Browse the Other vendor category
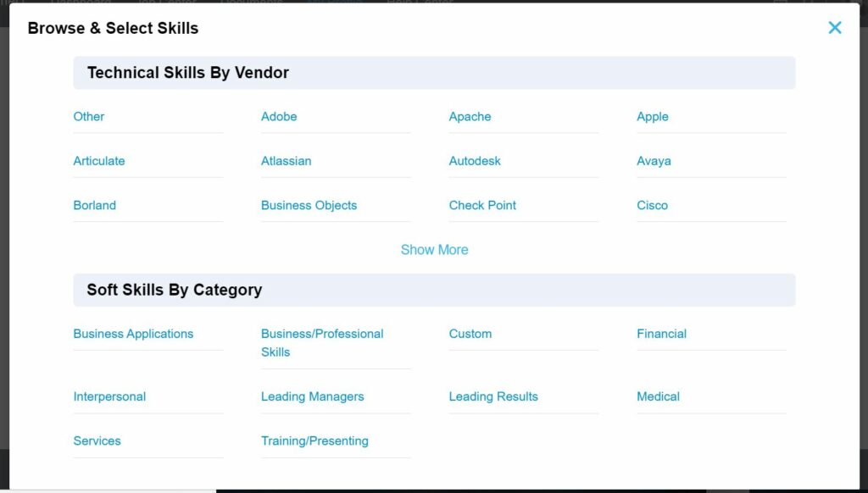 (88, 116)
